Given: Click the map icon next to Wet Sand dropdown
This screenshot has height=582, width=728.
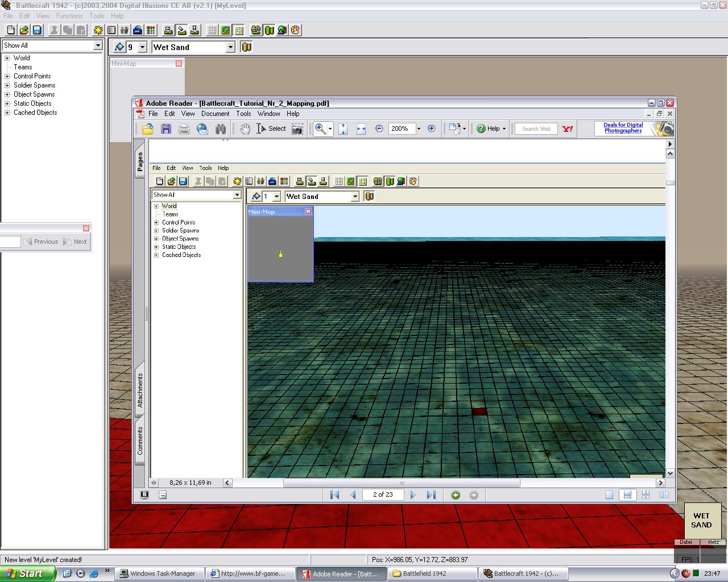Looking at the screenshot, I should coord(247,47).
